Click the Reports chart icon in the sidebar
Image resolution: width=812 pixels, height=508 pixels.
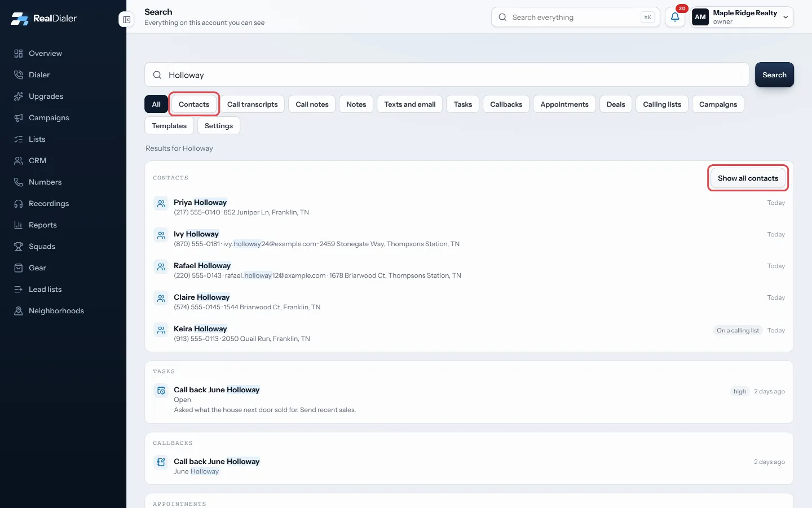(x=19, y=225)
